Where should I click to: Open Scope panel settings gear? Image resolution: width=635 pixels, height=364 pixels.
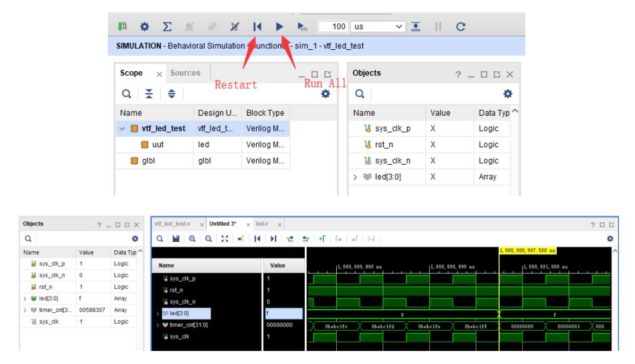tap(326, 94)
